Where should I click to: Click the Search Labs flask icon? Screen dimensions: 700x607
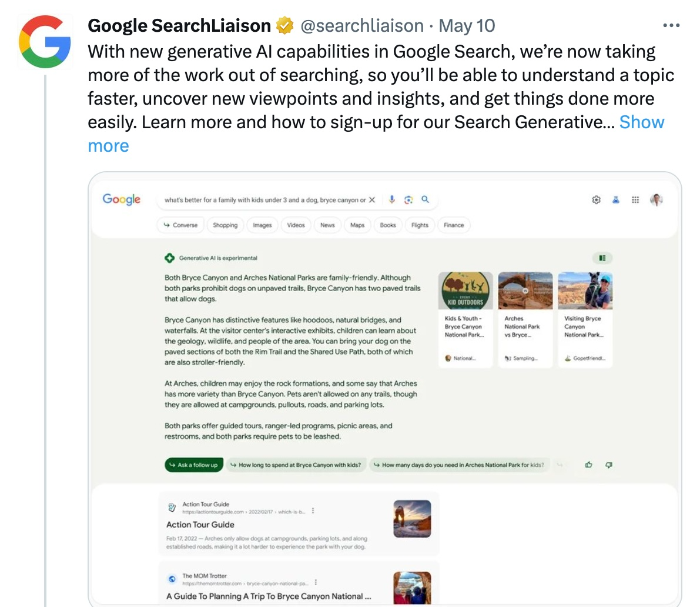(x=615, y=200)
